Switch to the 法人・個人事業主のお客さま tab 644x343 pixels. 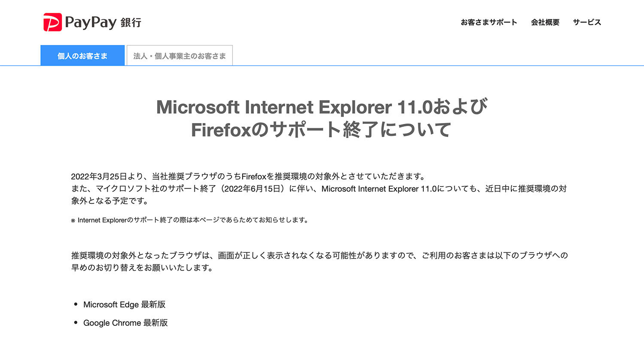pyautogui.click(x=179, y=56)
